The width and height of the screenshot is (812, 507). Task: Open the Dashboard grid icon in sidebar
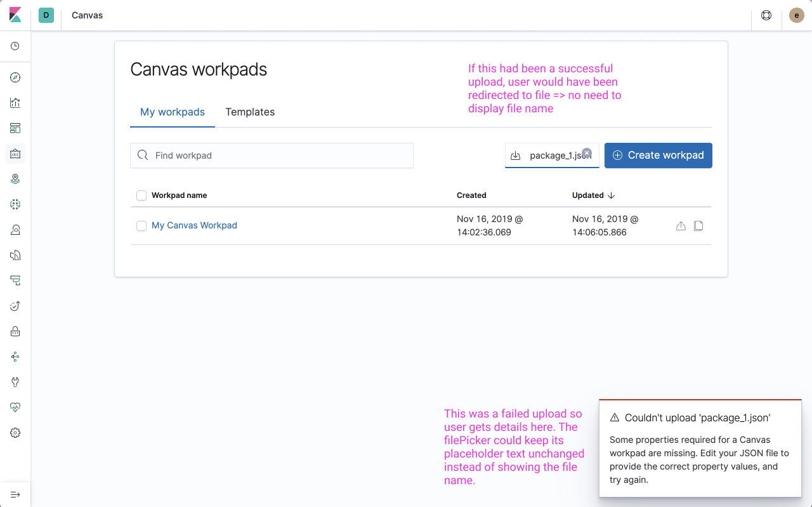pyautogui.click(x=15, y=128)
